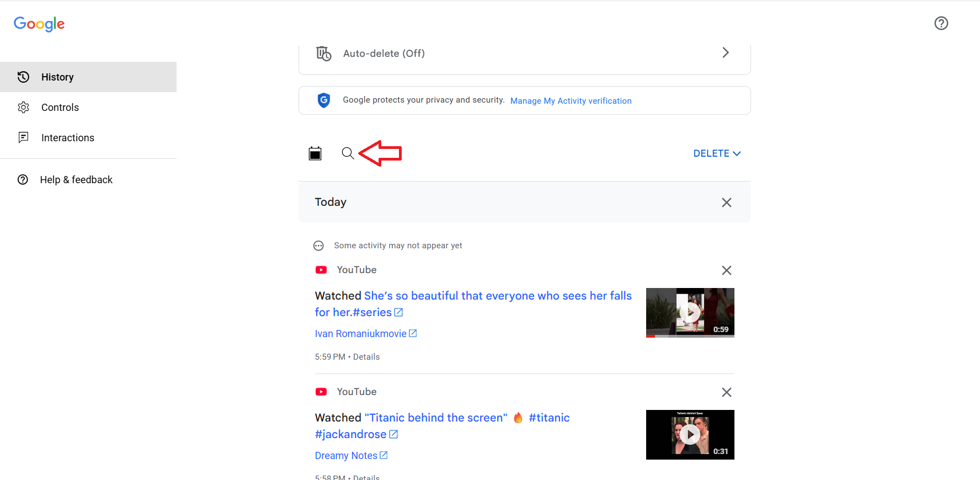Click the Google logo

pyautogui.click(x=39, y=24)
